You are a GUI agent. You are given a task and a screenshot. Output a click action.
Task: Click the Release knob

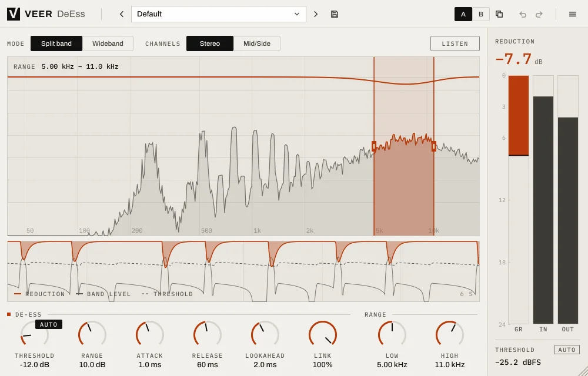(208, 334)
